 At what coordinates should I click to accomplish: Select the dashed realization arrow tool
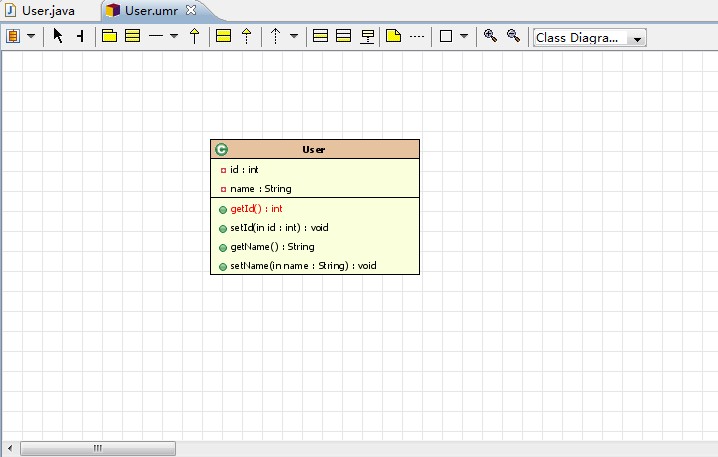pos(246,36)
